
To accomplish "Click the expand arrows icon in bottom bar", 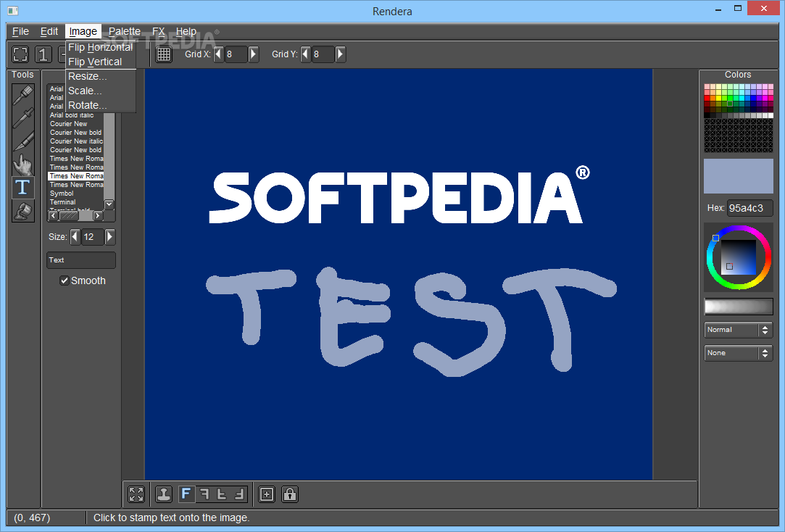I will 136,494.
